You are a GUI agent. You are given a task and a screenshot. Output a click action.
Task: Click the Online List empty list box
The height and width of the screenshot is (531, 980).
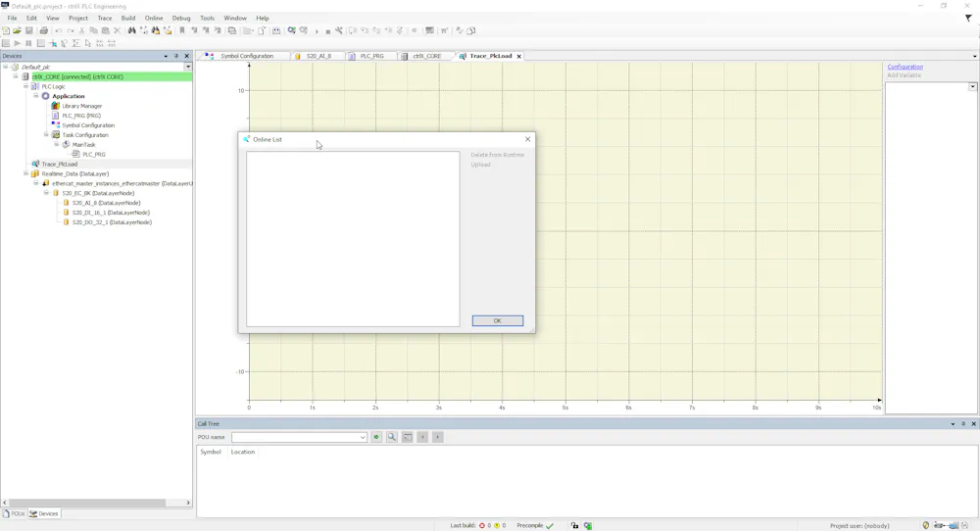[353, 239]
